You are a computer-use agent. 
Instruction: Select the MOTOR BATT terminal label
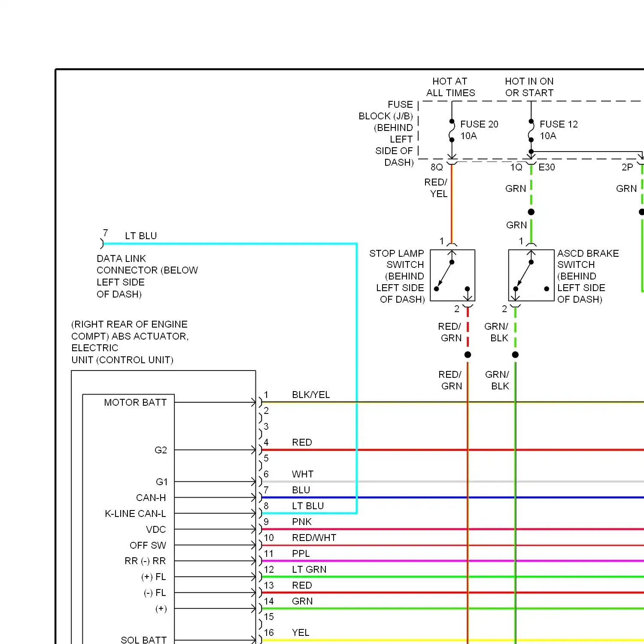(x=135, y=403)
